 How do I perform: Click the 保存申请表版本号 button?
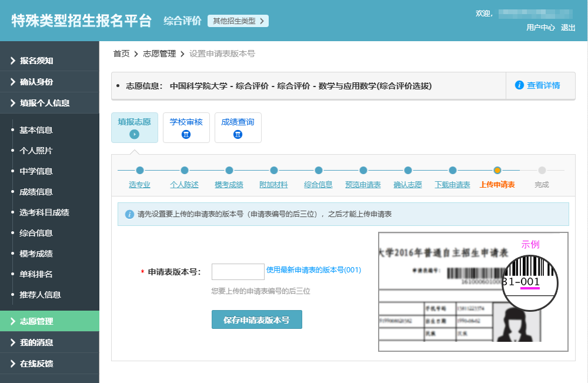coord(256,320)
